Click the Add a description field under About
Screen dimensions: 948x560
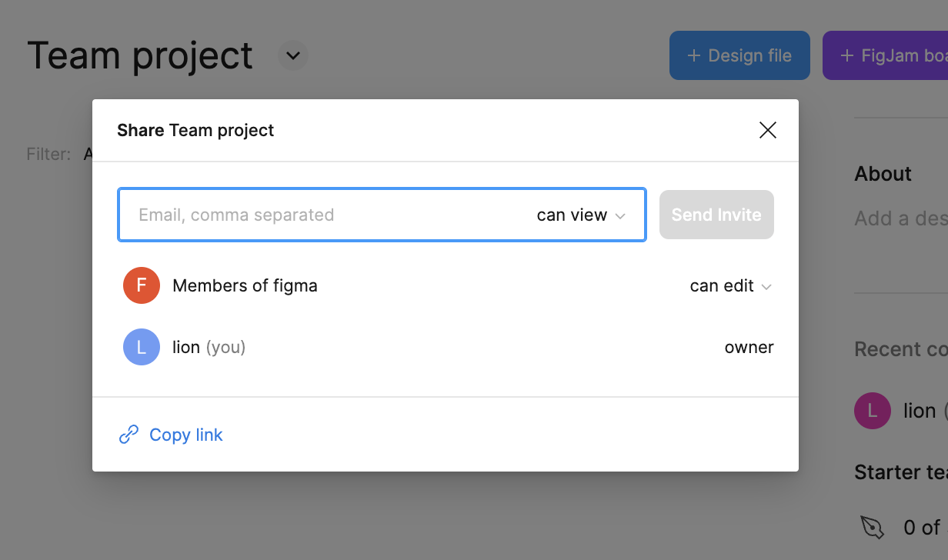900,218
